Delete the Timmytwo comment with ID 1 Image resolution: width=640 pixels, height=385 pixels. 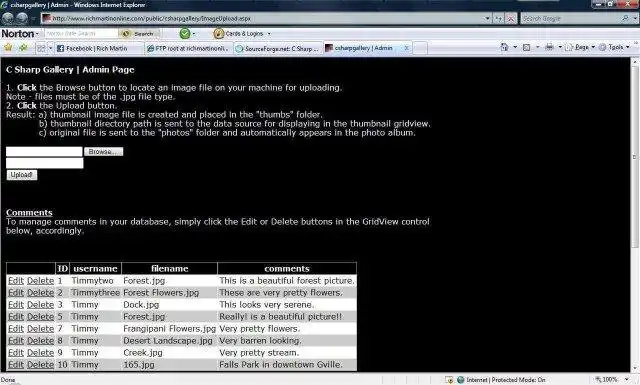(x=40, y=281)
